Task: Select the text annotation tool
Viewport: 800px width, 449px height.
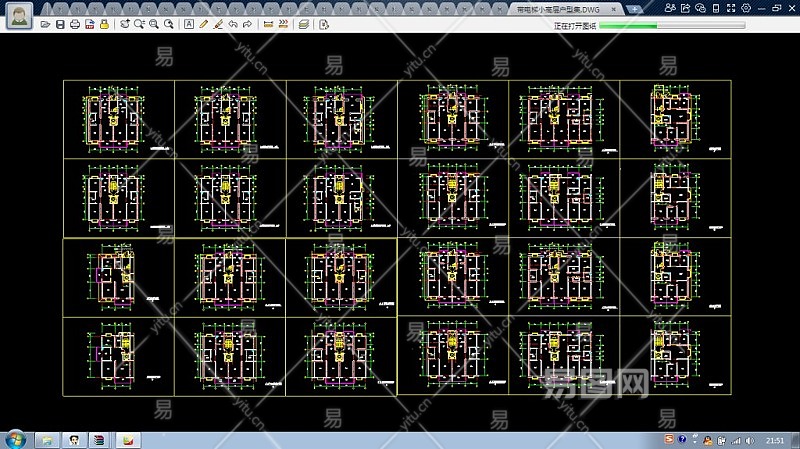Action: coord(189,24)
